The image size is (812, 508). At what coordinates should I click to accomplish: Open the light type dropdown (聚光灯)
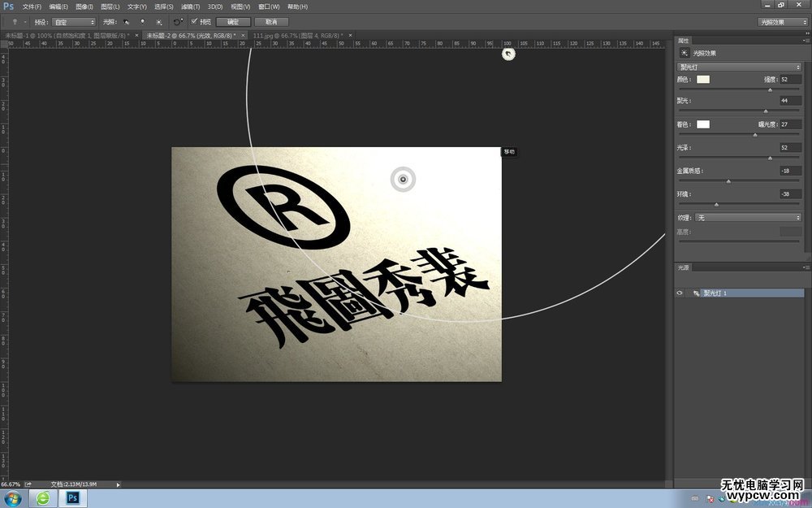coord(739,67)
